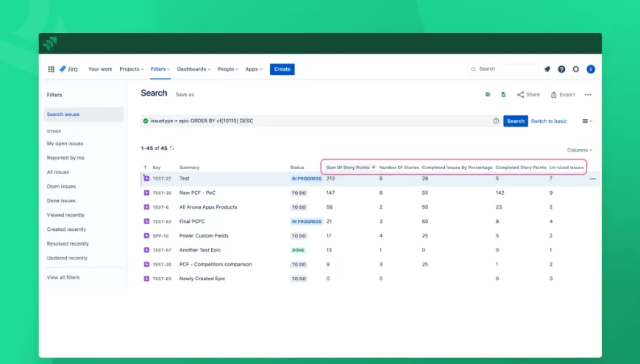This screenshot has width=640, height=364.
Task: Click the top search input field
Action: (x=508, y=69)
